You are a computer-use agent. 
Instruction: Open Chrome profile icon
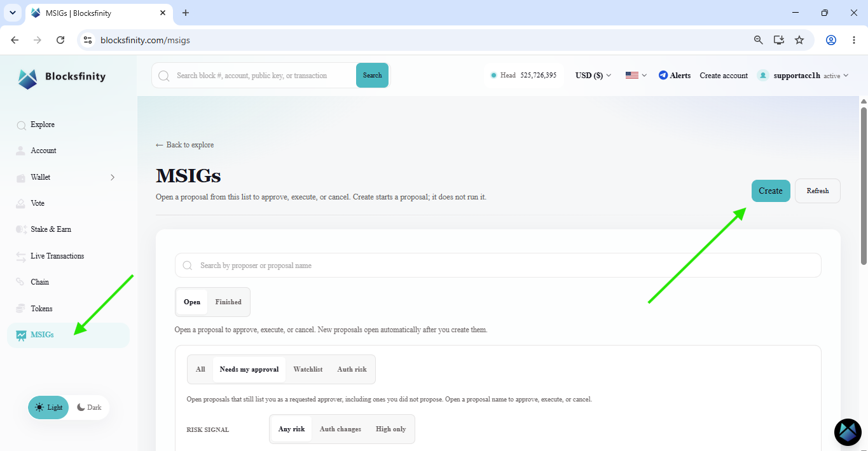(831, 40)
